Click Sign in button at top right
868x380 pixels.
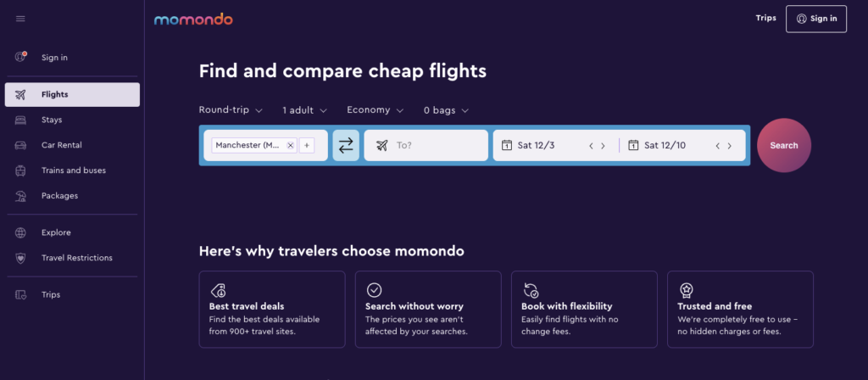(x=815, y=19)
